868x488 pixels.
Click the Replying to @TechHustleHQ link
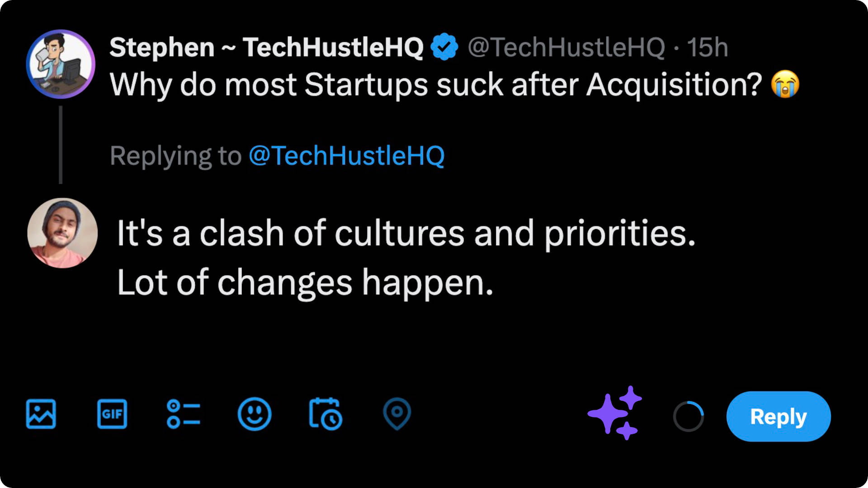pos(346,155)
